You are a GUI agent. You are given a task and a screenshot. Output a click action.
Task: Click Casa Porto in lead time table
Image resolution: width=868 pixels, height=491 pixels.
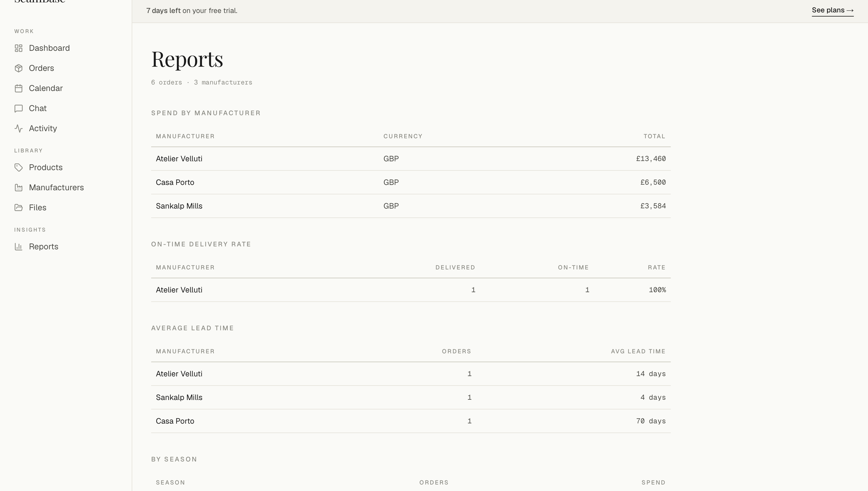pos(175,421)
